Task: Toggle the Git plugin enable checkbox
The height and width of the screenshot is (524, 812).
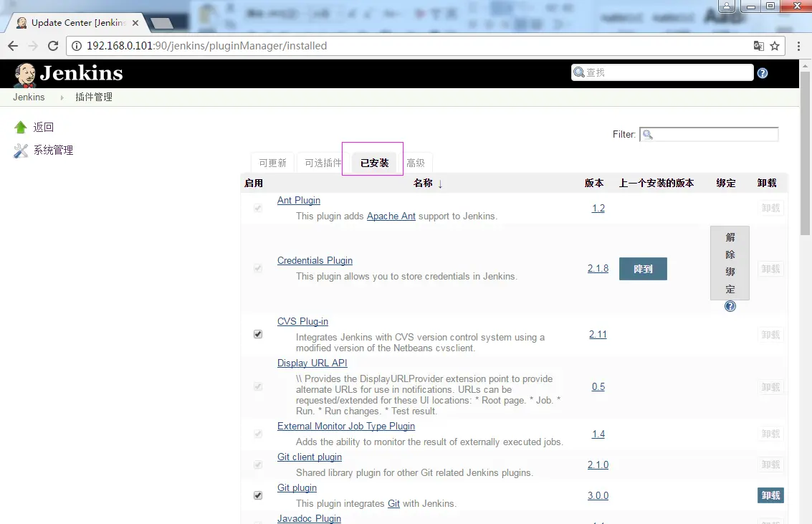Action: pos(258,495)
